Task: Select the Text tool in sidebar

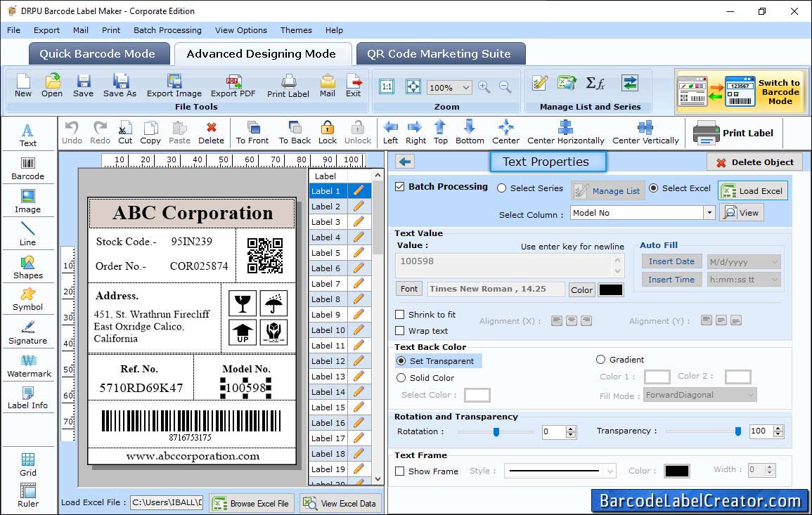Action: pyautogui.click(x=28, y=135)
